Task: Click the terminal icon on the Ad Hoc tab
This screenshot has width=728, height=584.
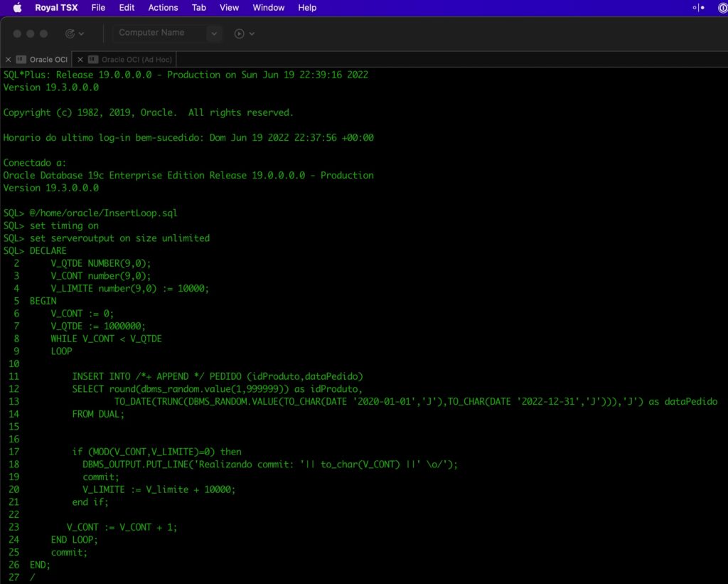Action: coord(92,59)
